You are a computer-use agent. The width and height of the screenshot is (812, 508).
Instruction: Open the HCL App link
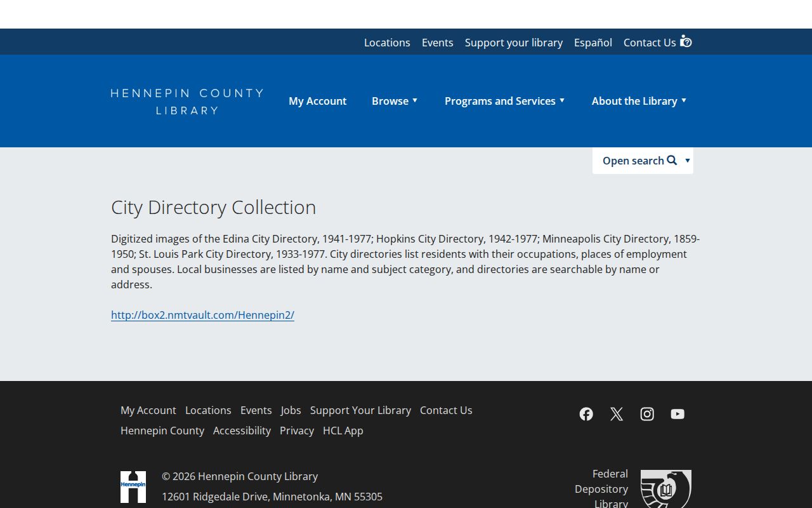[x=343, y=431]
